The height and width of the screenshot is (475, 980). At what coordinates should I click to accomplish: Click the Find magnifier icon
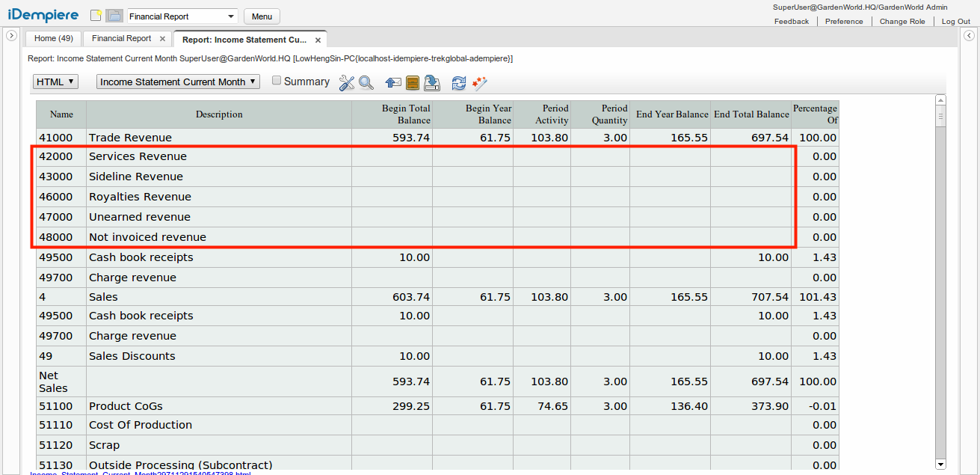[366, 83]
